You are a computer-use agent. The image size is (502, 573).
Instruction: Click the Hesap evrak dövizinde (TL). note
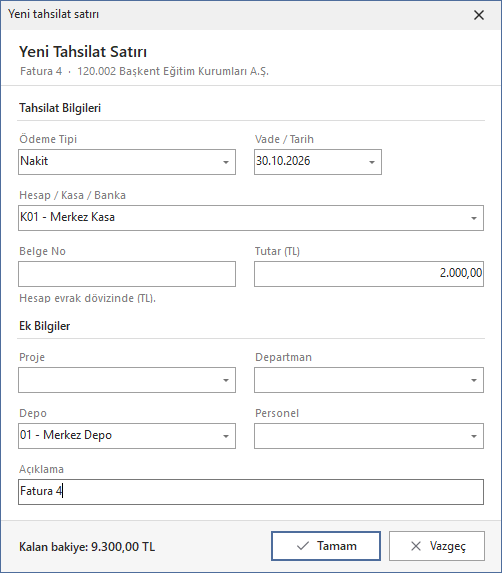coord(87,298)
